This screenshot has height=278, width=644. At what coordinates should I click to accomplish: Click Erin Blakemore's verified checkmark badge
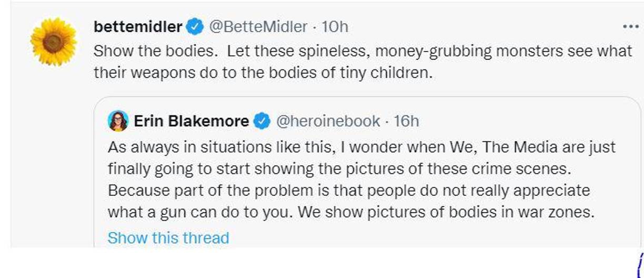point(261,122)
